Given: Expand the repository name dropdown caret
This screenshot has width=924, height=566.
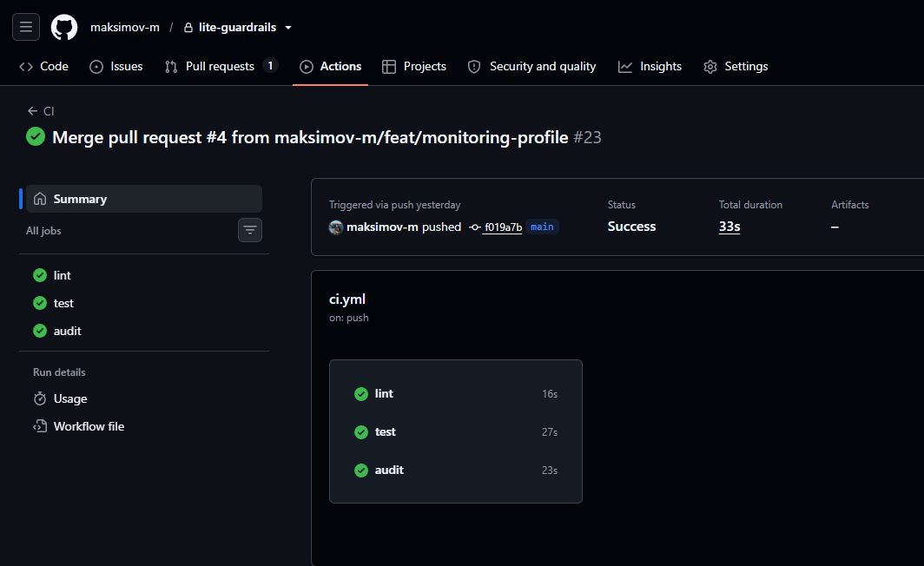Looking at the screenshot, I should coord(288,28).
